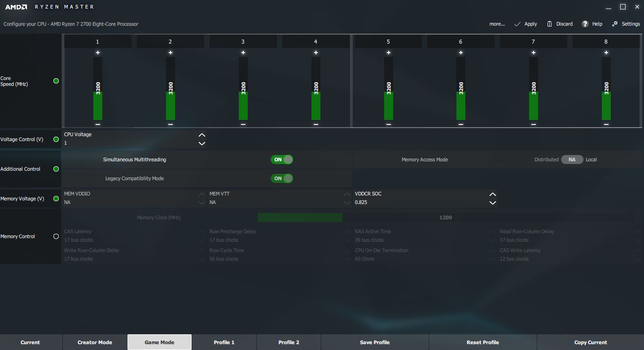
Task: Decrease core 6 speed with minus icon
Action: [461, 124]
